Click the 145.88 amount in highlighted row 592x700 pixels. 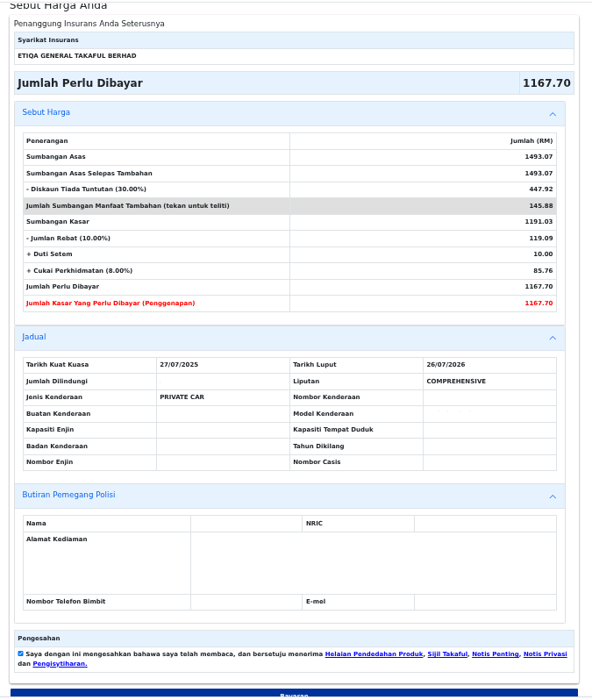point(540,206)
